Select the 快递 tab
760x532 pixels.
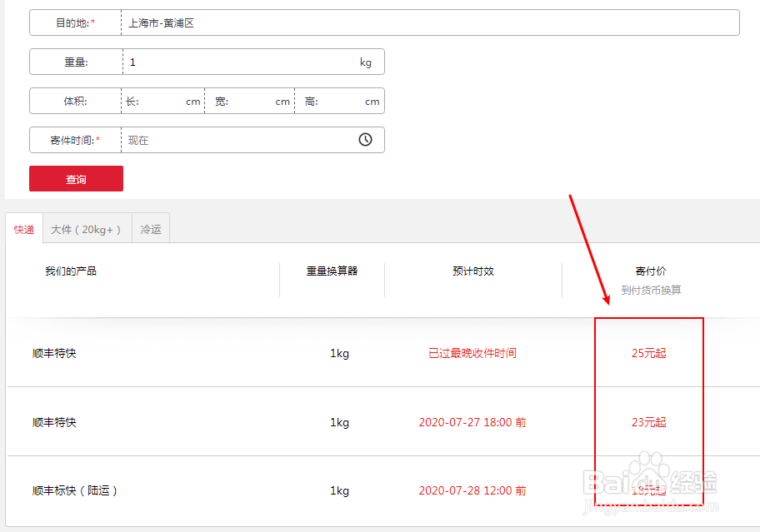24,230
